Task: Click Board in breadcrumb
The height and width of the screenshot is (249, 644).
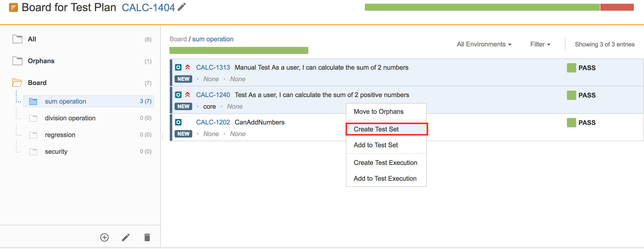Action: 178,39
